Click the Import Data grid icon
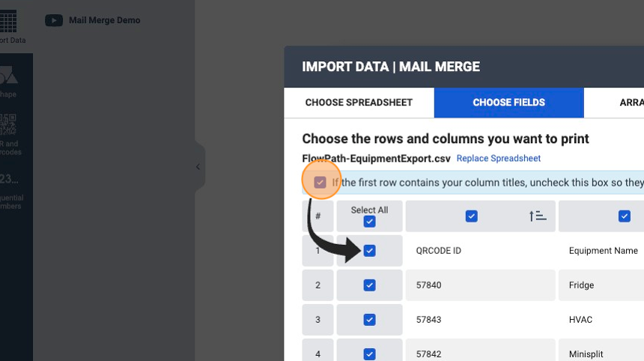This screenshot has width=644, height=361. click(x=8, y=22)
